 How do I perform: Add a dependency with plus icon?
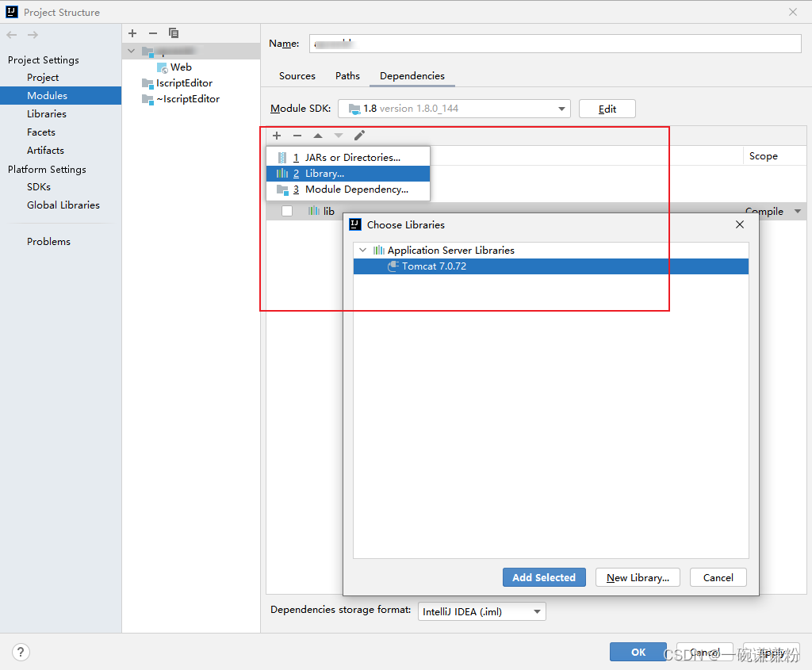click(x=277, y=136)
